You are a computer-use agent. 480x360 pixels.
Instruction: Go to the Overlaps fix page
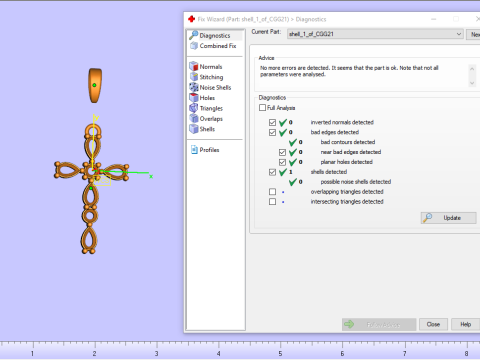[211, 119]
